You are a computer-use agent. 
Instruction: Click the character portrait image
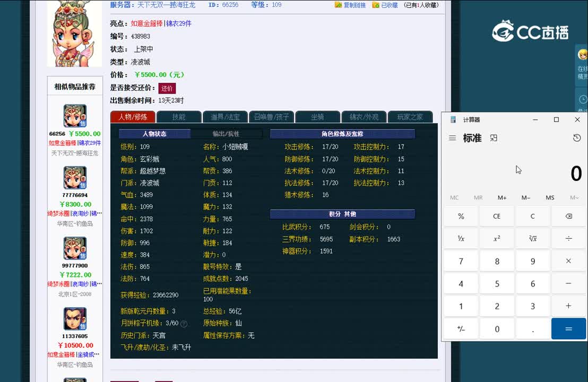coord(74,33)
